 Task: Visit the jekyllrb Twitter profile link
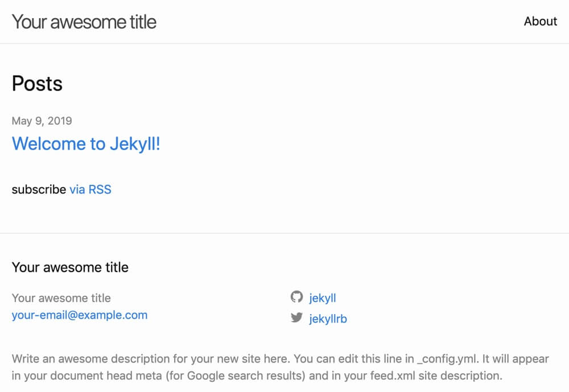(x=328, y=319)
